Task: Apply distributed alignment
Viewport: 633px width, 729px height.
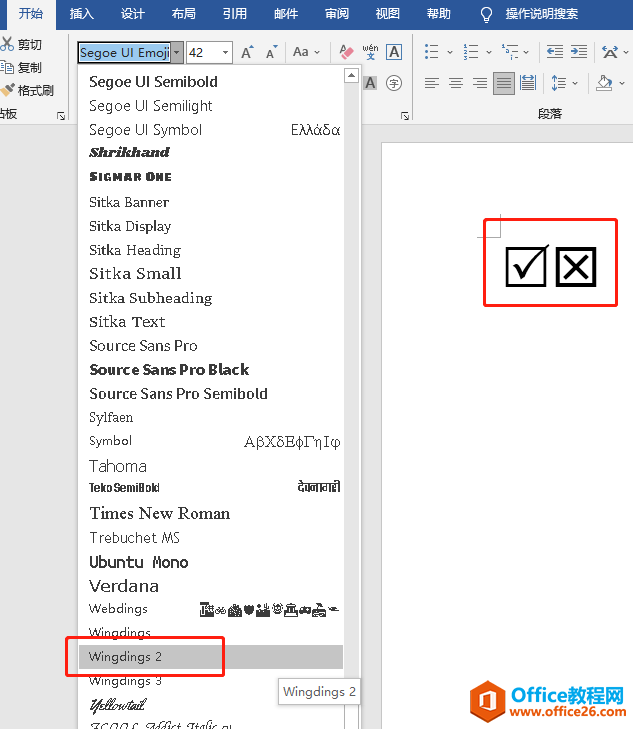Action: tap(528, 83)
